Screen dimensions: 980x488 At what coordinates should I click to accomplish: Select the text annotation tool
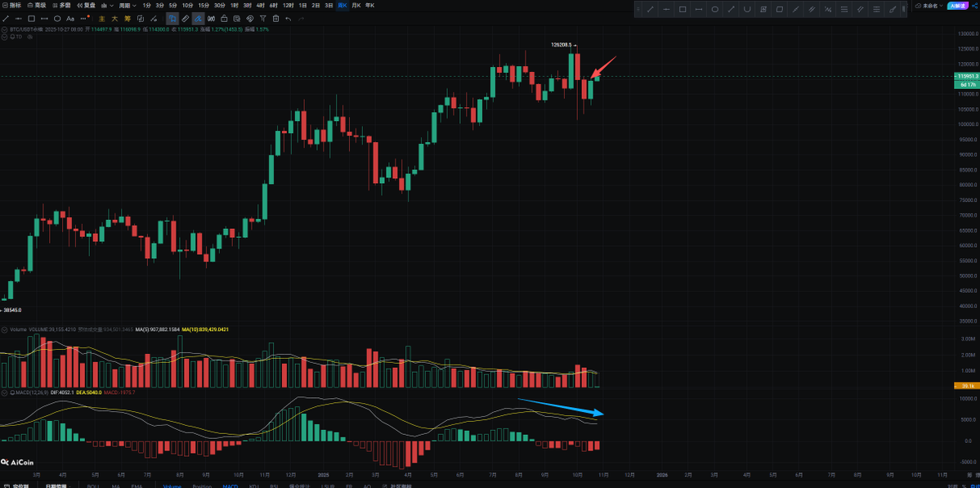[70, 19]
